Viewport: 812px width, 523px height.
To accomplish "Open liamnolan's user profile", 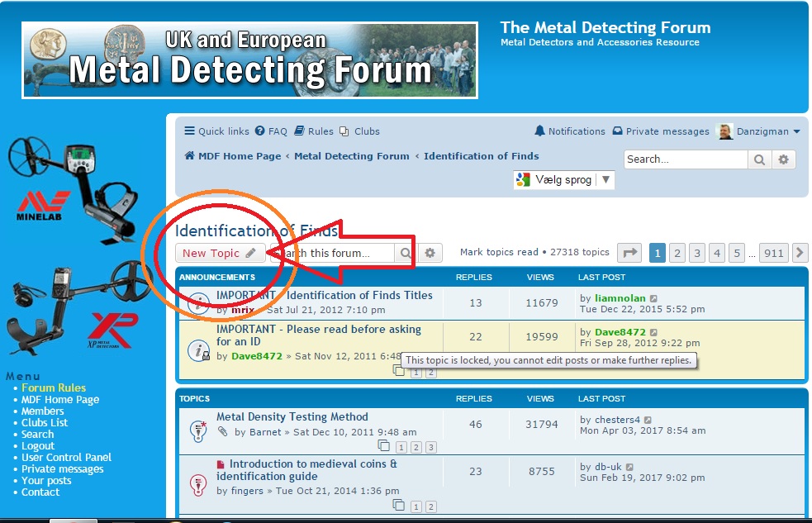I will (x=620, y=298).
